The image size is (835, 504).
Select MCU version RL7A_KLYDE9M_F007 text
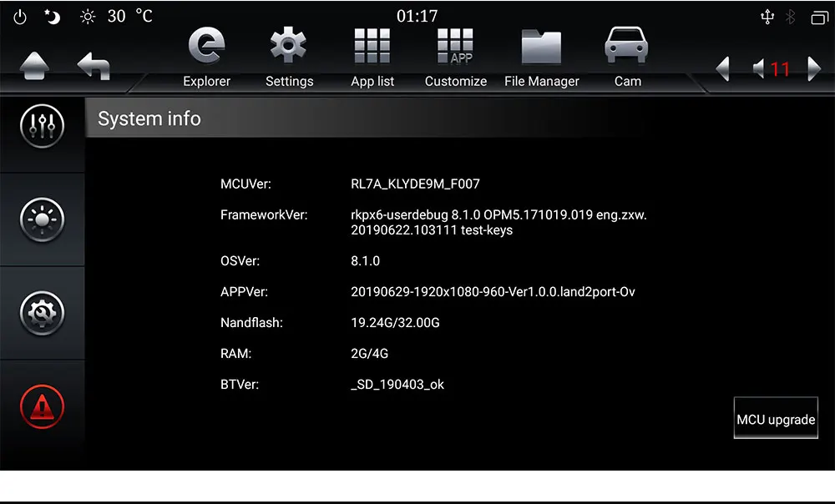point(415,184)
